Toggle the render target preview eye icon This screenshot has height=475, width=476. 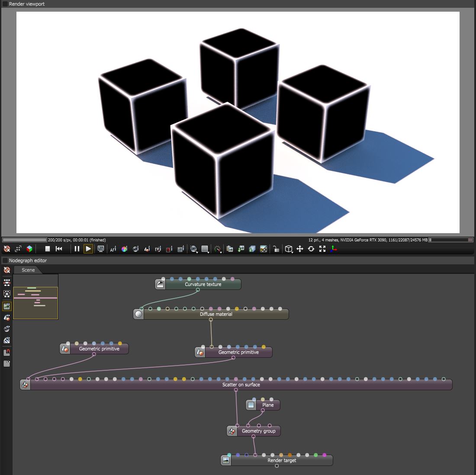(x=6, y=306)
